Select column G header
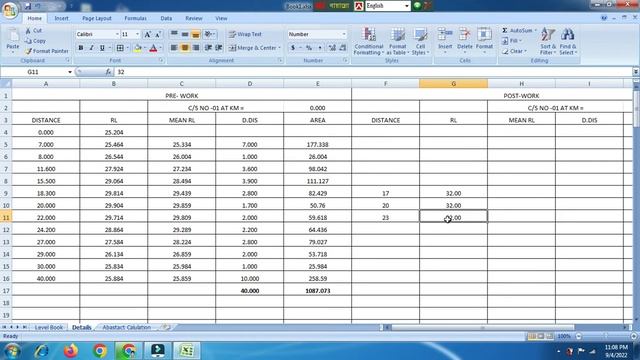 (453, 83)
